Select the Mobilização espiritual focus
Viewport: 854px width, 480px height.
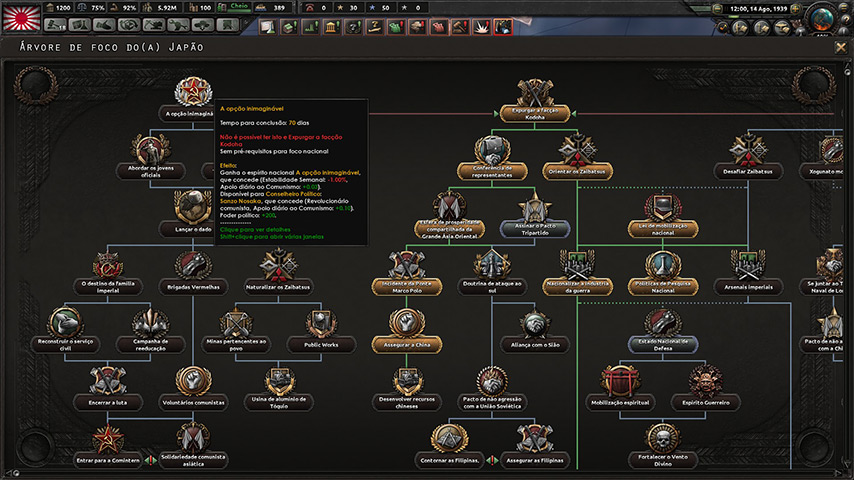(x=620, y=388)
